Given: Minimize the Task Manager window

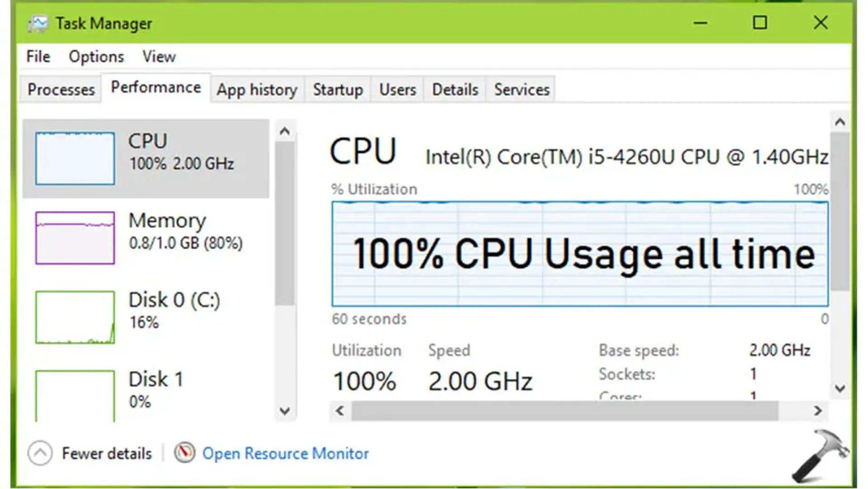Looking at the screenshot, I should pyautogui.click(x=700, y=23).
